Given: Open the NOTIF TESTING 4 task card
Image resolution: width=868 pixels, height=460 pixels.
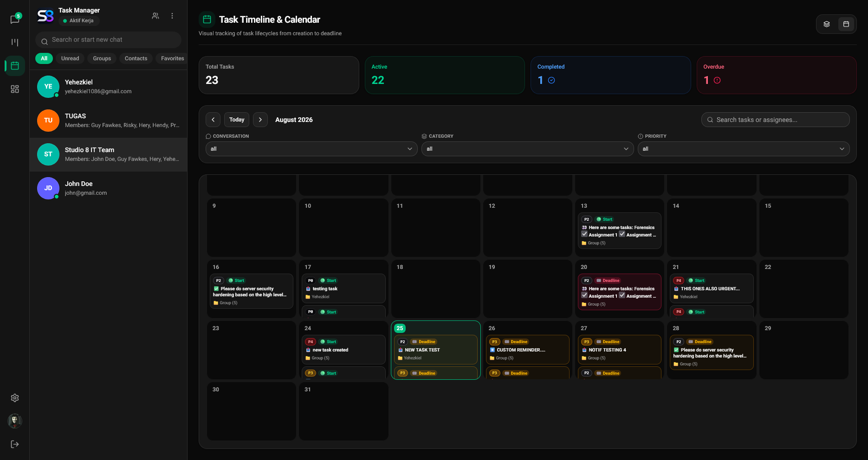Looking at the screenshot, I should coord(620,350).
